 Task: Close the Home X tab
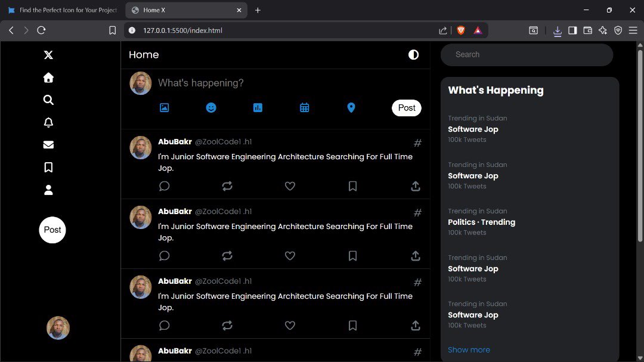tap(239, 10)
